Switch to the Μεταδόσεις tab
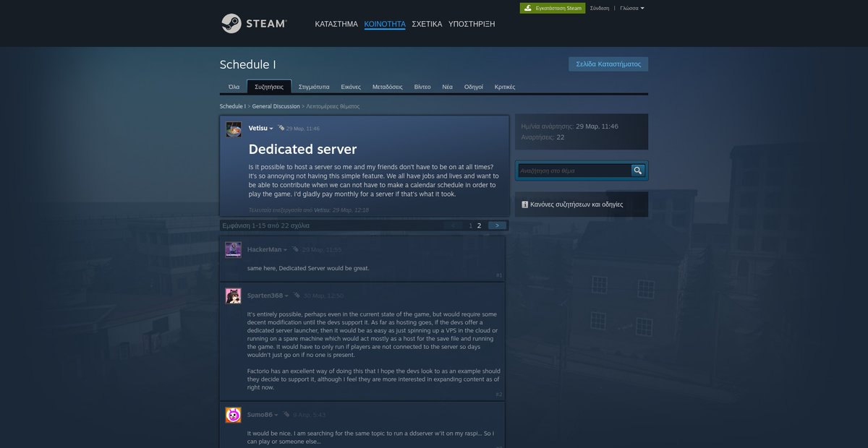This screenshot has width=868, height=448. (388, 87)
